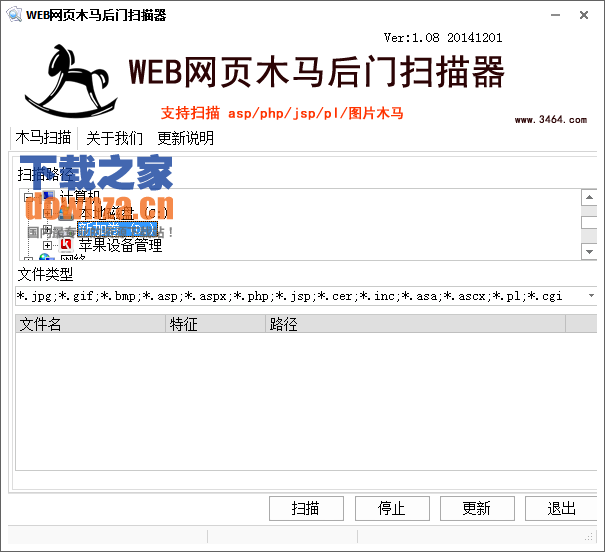
Task: Click the app icon in title bar
Action: 14,15
